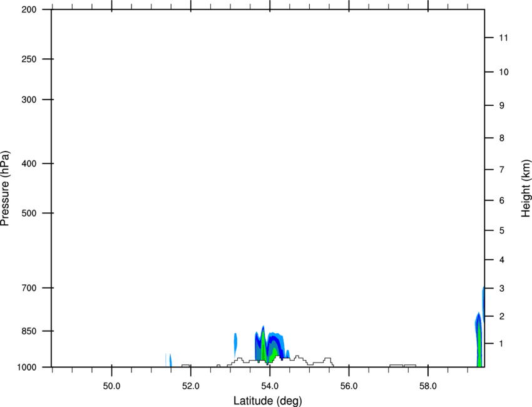
Task: Pick the 11 km height label
Action: [x=503, y=38]
